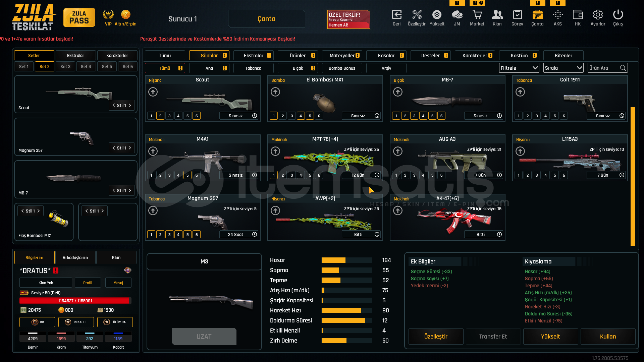
Task: Click the Hasar stat bar
Action: [346, 260]
